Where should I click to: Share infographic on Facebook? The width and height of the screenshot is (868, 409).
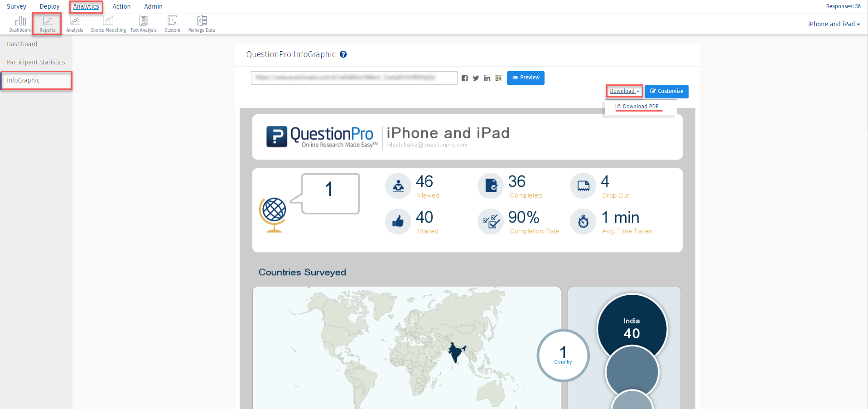(x=465, y=78)
